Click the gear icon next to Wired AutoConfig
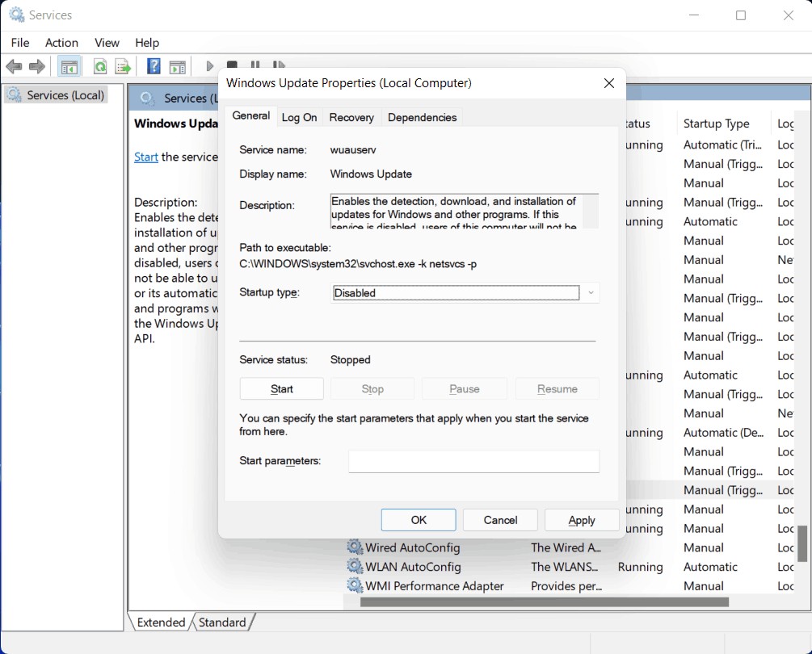812x654 pixels. 355,547
